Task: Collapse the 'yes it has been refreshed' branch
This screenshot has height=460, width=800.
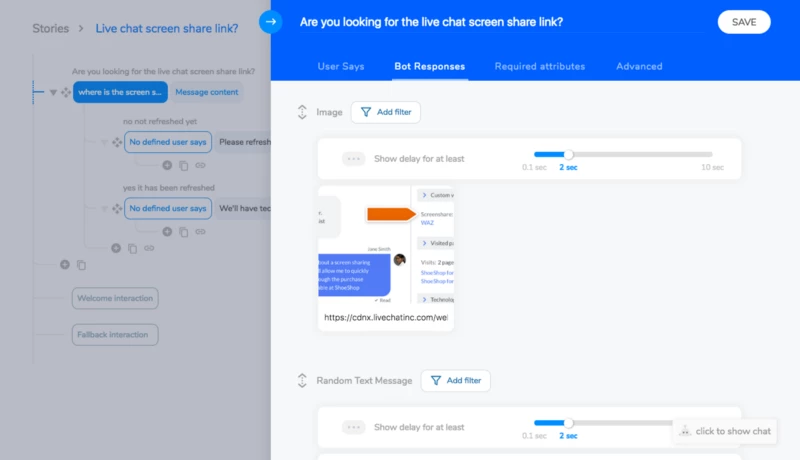Action: (104, 209)
